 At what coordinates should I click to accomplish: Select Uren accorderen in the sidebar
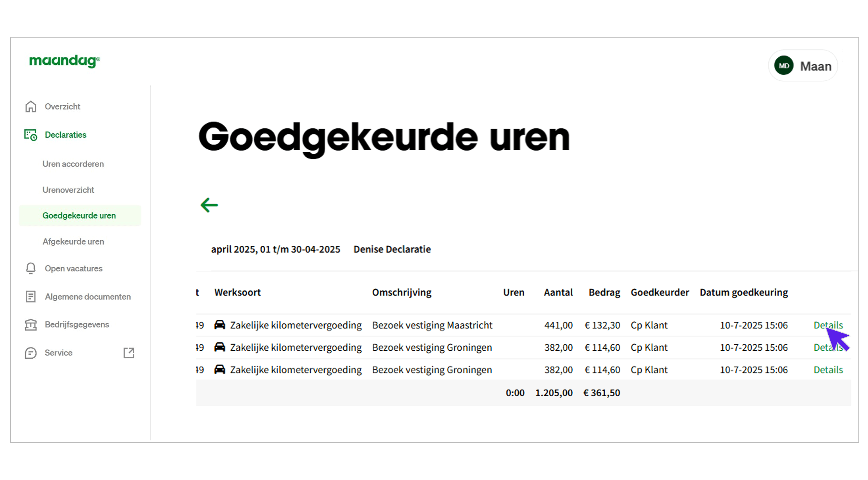pos(73,164)
